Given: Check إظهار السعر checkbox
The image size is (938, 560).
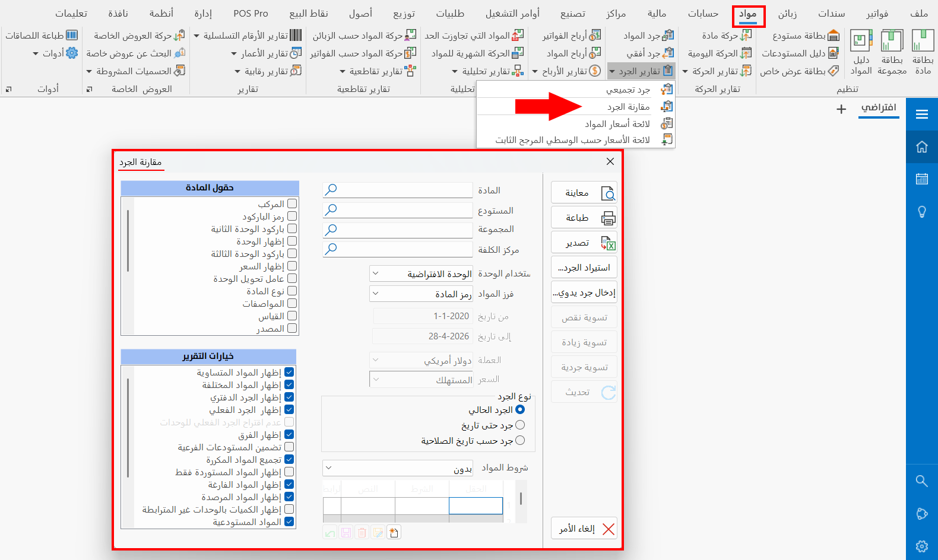Looking at the screenshot, I should click(292, 266).
